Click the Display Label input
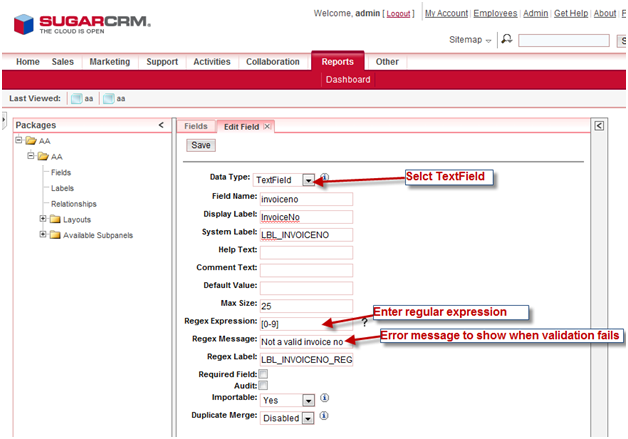Viewport: 628px width, 439px height. click(306, 217)
